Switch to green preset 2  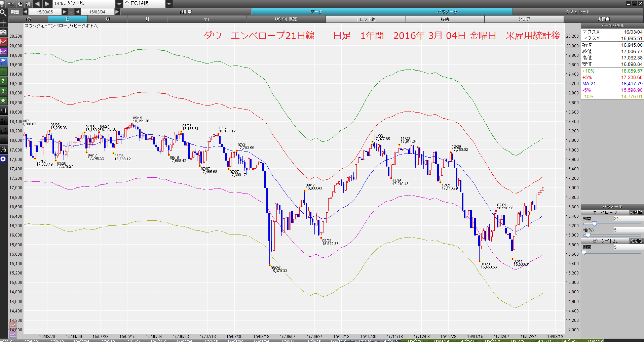(3, 81)
